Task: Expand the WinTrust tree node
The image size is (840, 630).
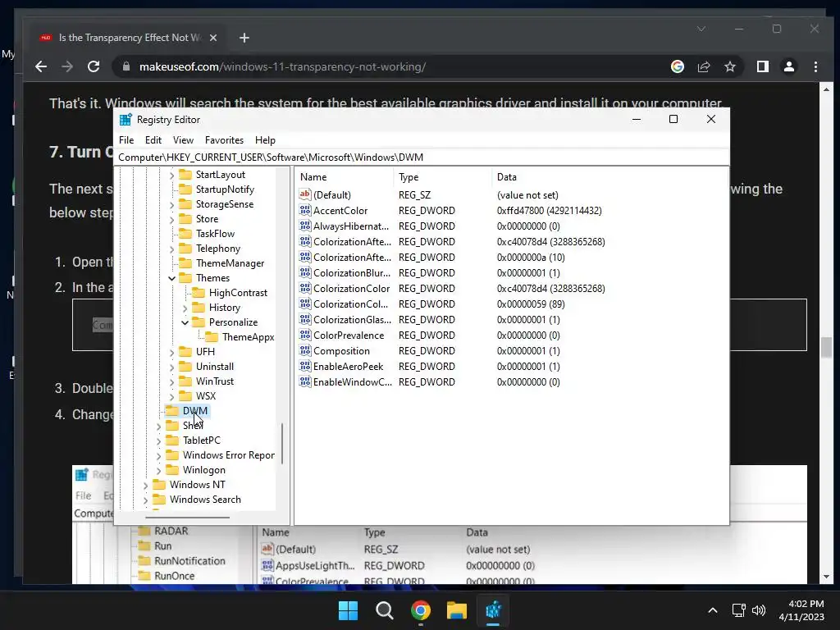Action: [x=171, y=382]
